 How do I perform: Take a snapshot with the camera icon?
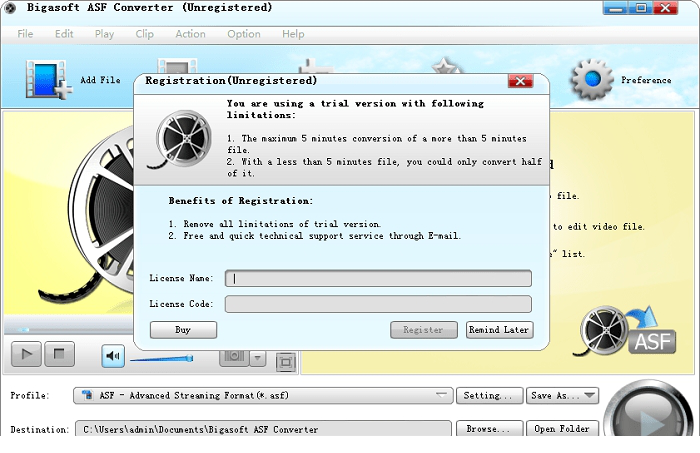click(x=233, y=356)
